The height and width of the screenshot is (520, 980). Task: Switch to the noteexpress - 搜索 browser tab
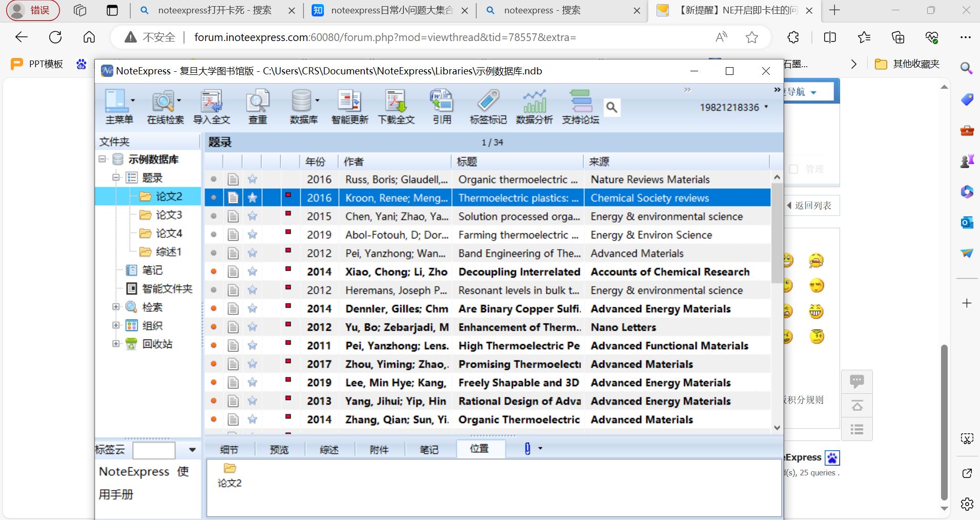(x=562, y=10)
